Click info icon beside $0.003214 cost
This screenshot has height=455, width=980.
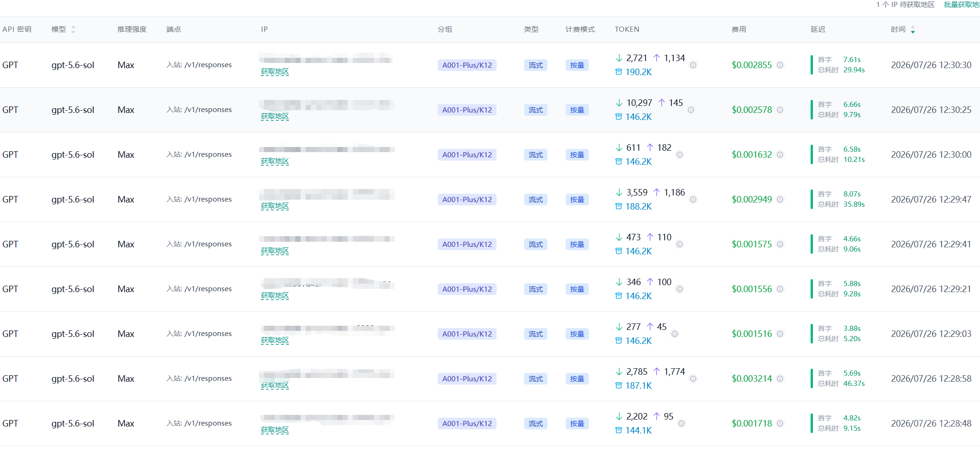780,379
